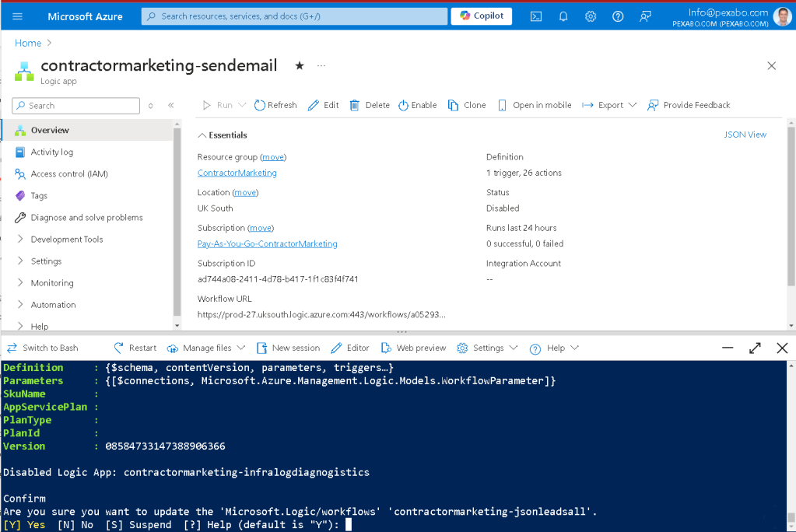This screenshot has width=796, height=532.
Task: Click the expand/collapse groups arrows icon
Action: click(x=151, y=106)
